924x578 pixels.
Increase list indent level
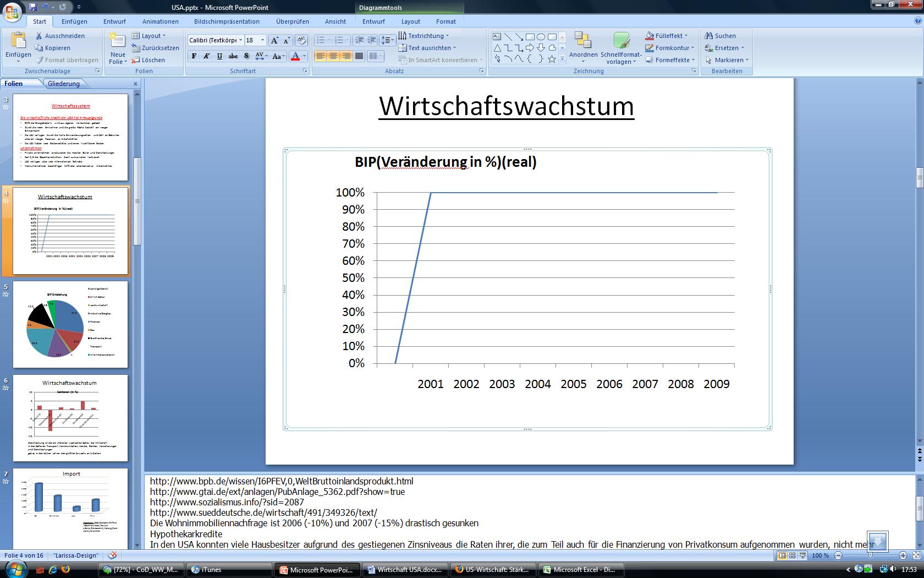(x=372, y=40)
